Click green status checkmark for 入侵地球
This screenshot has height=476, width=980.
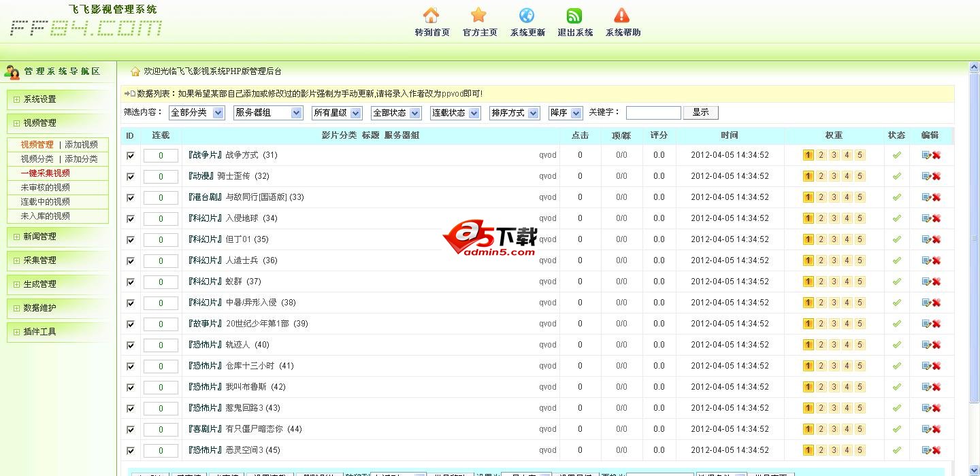(x=897, y=218)
